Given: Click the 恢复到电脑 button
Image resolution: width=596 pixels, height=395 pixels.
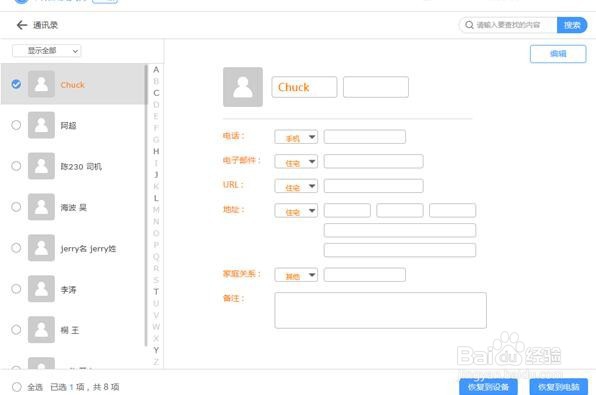Looking at the screenshot, I should point(559,387).
